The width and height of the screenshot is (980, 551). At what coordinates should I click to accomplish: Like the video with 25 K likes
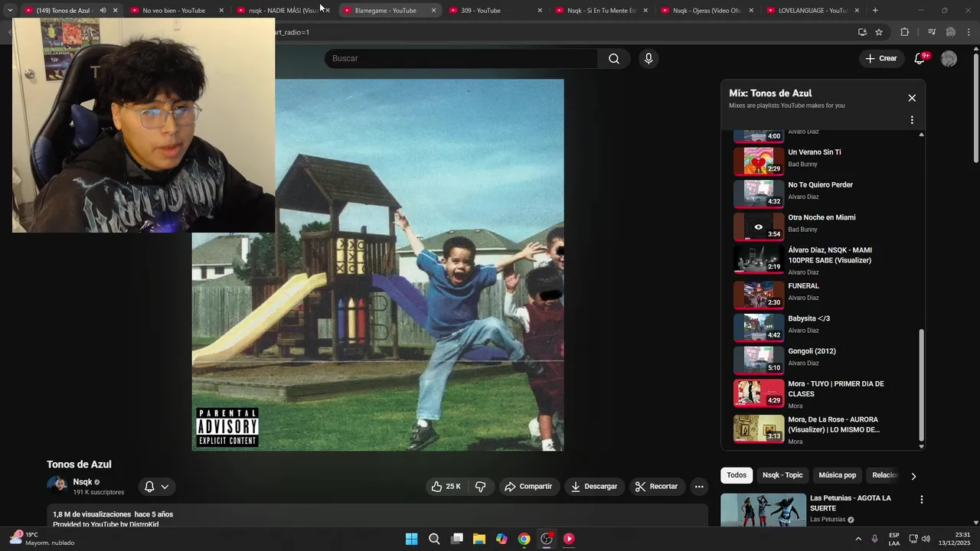pyautogui.click(x=446, y=487)
